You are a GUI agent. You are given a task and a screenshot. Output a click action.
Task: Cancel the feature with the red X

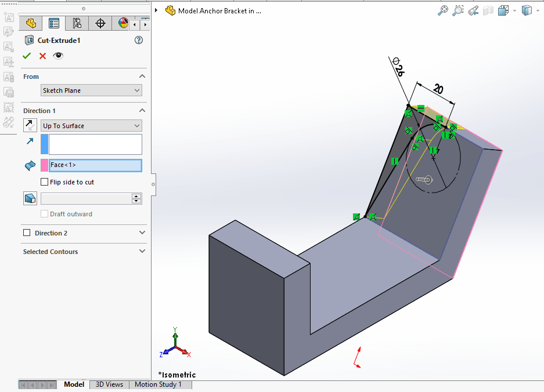tap(42, 56)
